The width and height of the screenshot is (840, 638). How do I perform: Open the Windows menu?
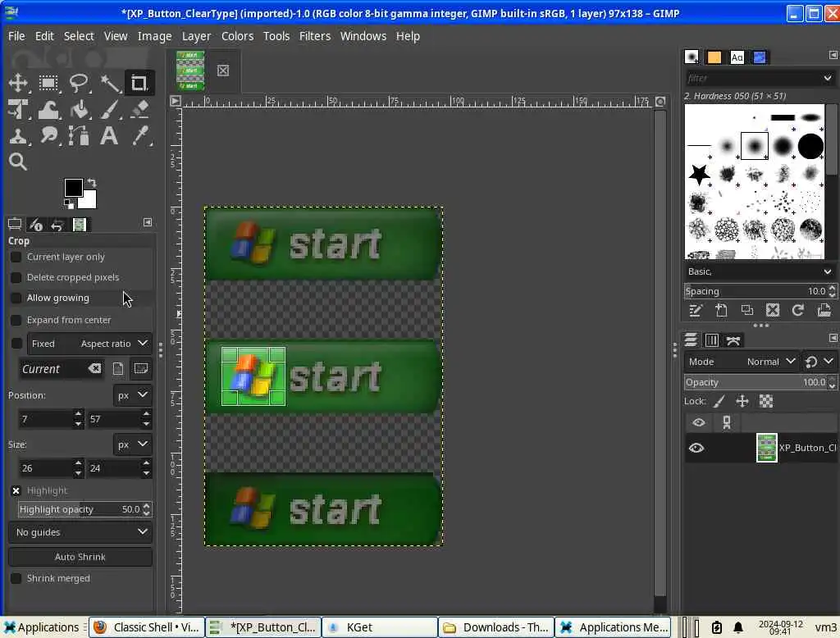363,36
